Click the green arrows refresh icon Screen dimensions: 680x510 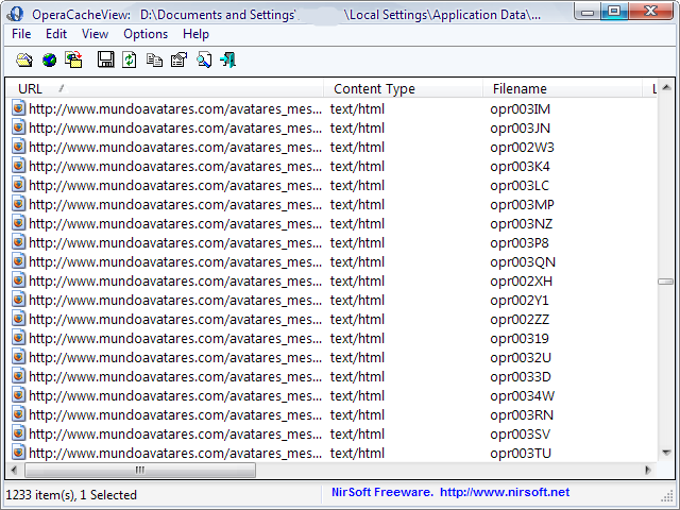(x=129, y=60)
